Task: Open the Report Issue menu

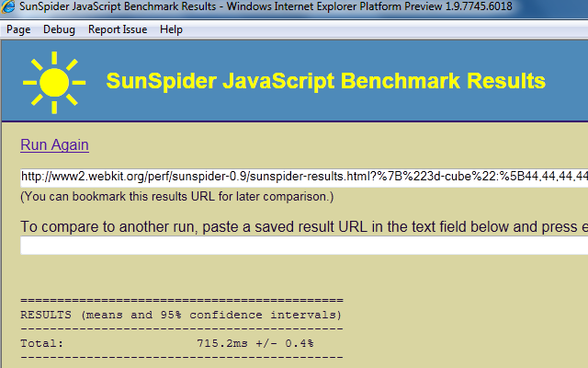Action: [x=118, y=29]
